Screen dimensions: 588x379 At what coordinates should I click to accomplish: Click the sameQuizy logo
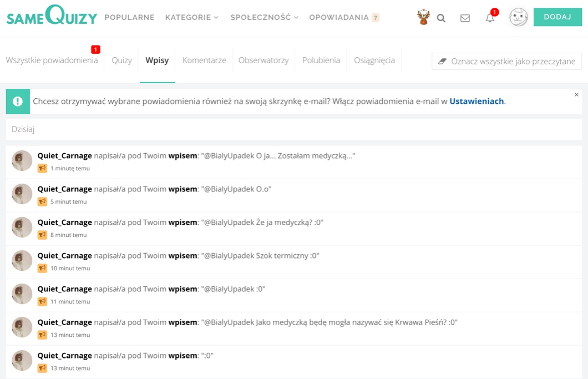tap(52, 17)
